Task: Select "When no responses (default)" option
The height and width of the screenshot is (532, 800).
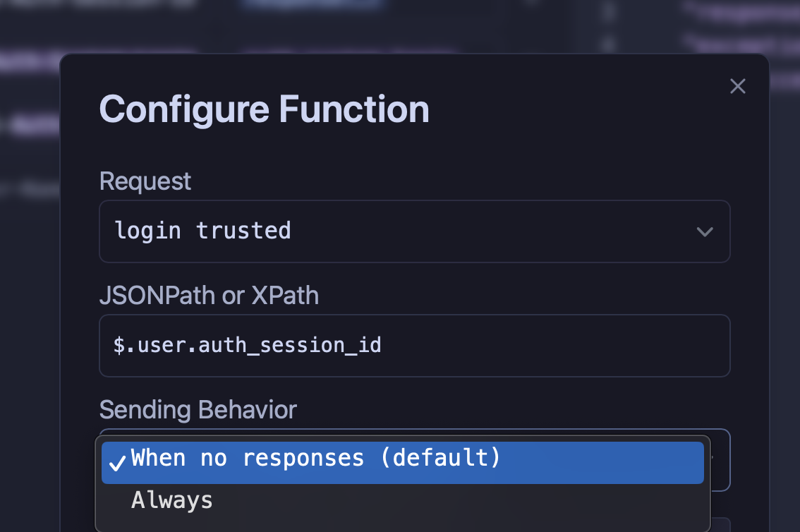Action: 403,463
